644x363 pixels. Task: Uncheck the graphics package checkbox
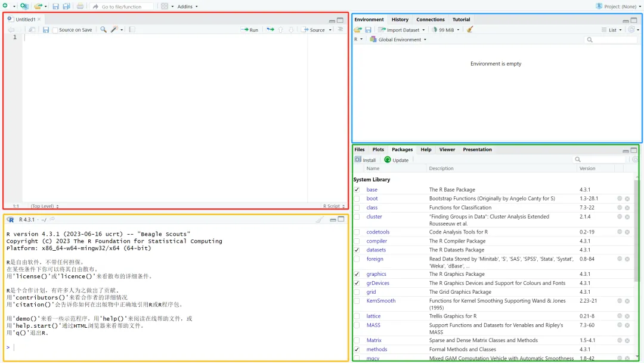tap(357, 274)
